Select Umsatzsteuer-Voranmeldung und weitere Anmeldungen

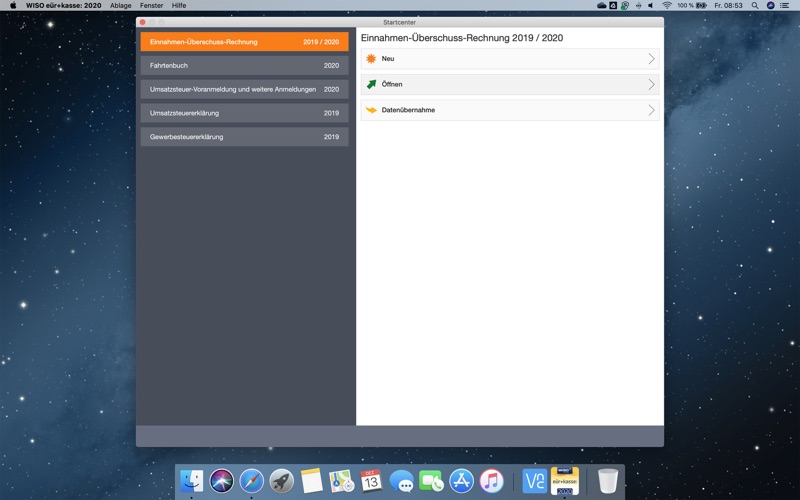[244, 89]
